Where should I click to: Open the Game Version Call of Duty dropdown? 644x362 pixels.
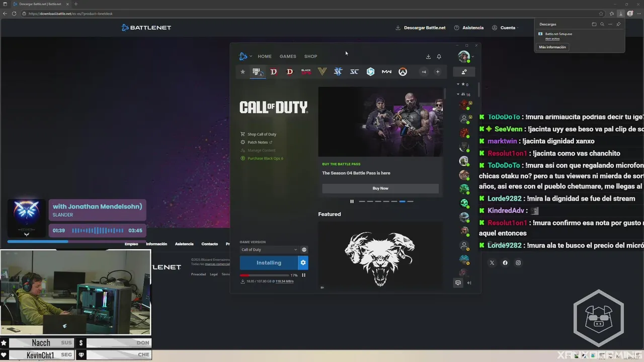point(269,250)
